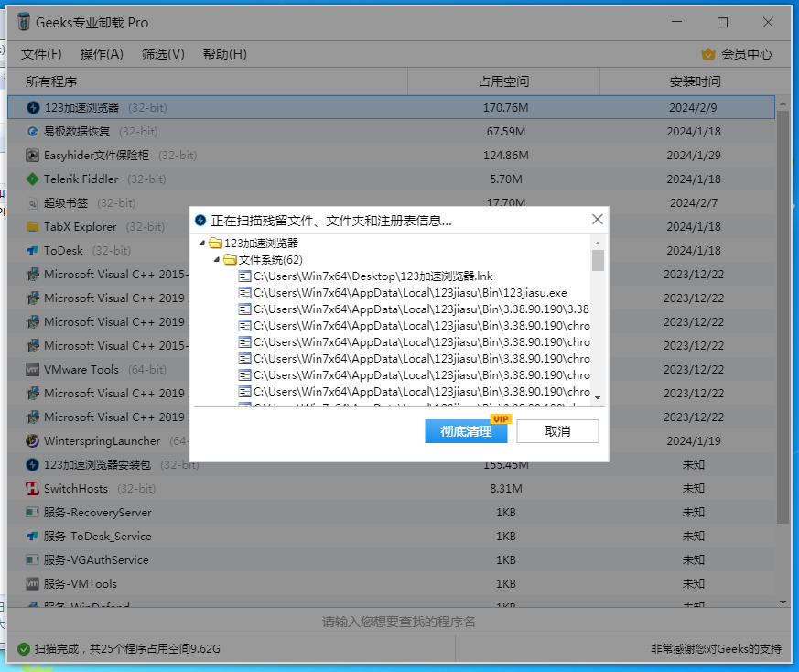
Task: Select the SwitchHosts row
Action: point(392,489)
